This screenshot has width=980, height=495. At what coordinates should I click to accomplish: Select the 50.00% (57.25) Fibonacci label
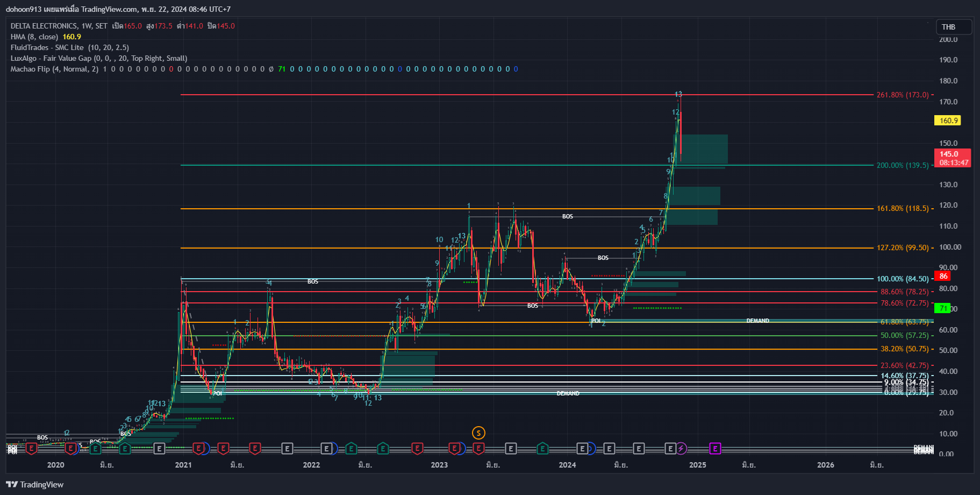point(905,335)
